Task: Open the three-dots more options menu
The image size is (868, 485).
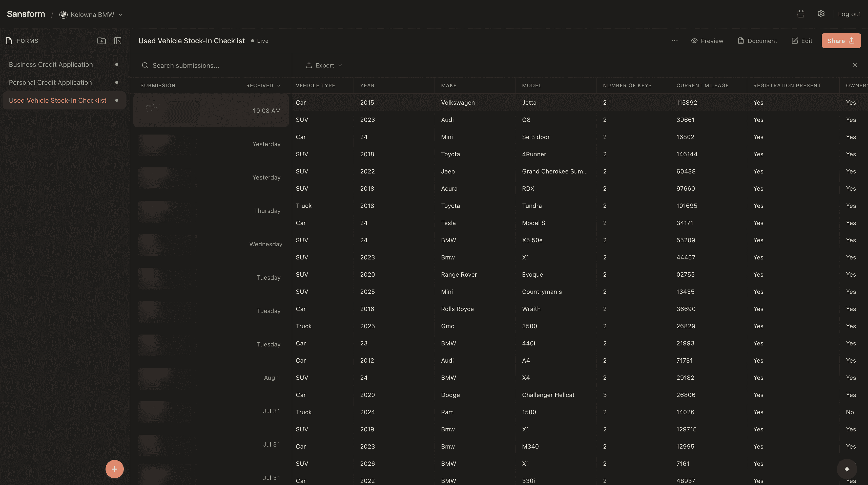Action: [674, 41]
